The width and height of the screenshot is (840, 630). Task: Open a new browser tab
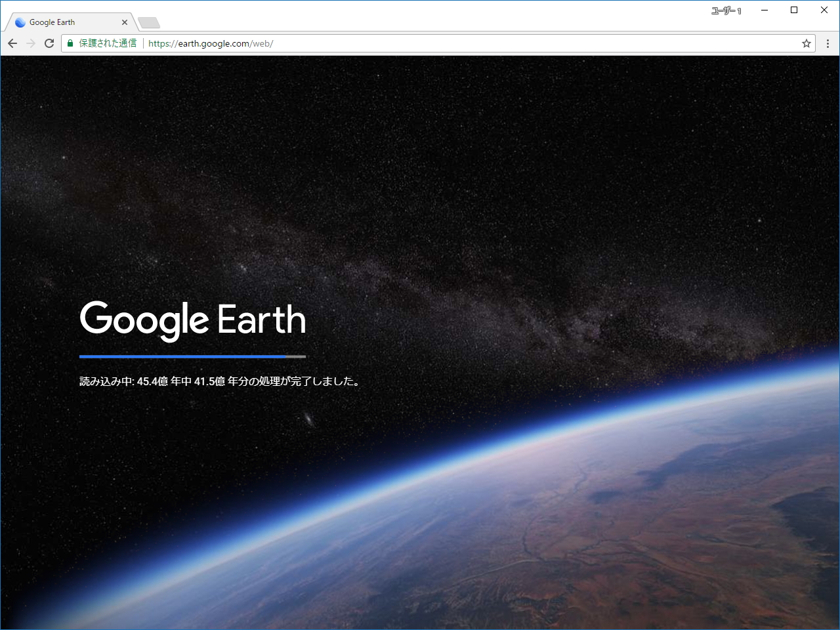click(x=148, y=22)
